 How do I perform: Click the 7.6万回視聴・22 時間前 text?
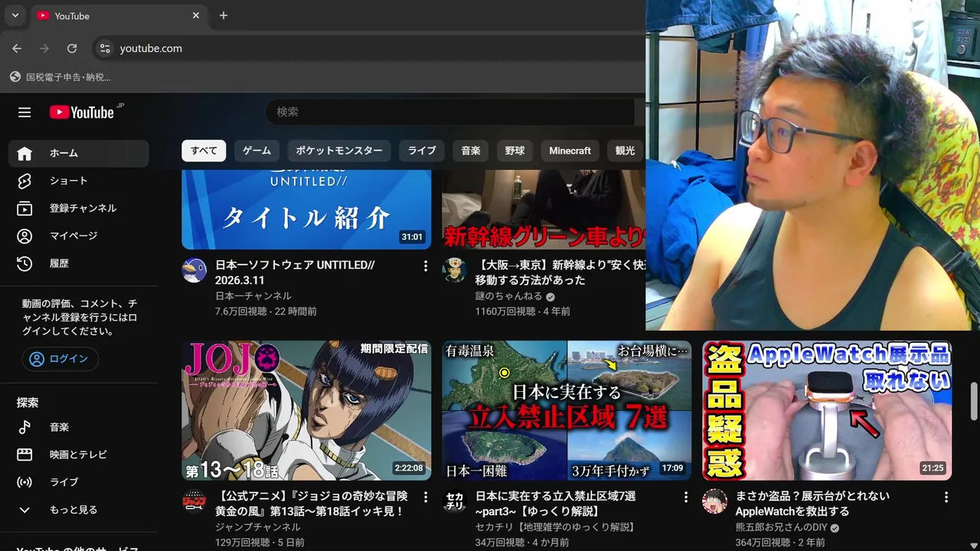pyautogui.click(x=266, y=311)
